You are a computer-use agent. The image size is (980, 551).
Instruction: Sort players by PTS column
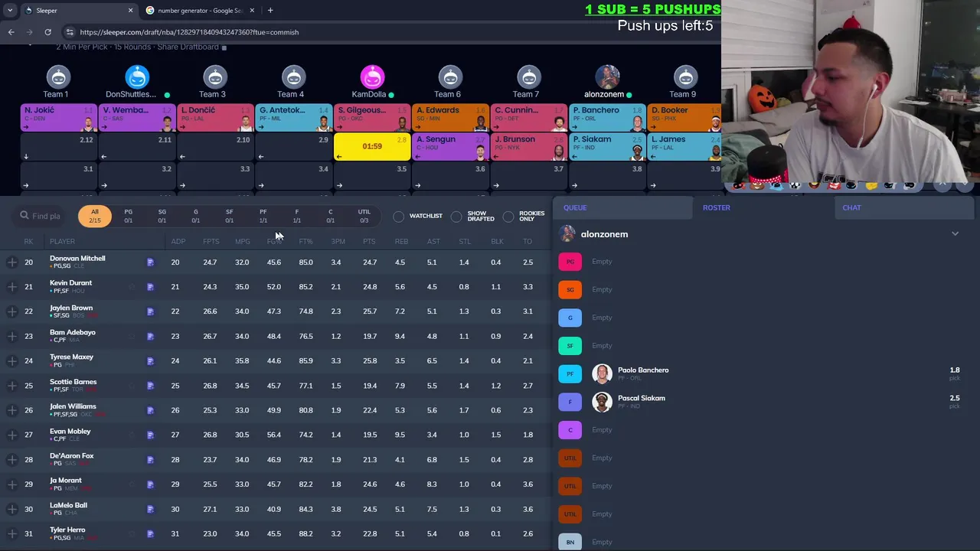(369, 242)
